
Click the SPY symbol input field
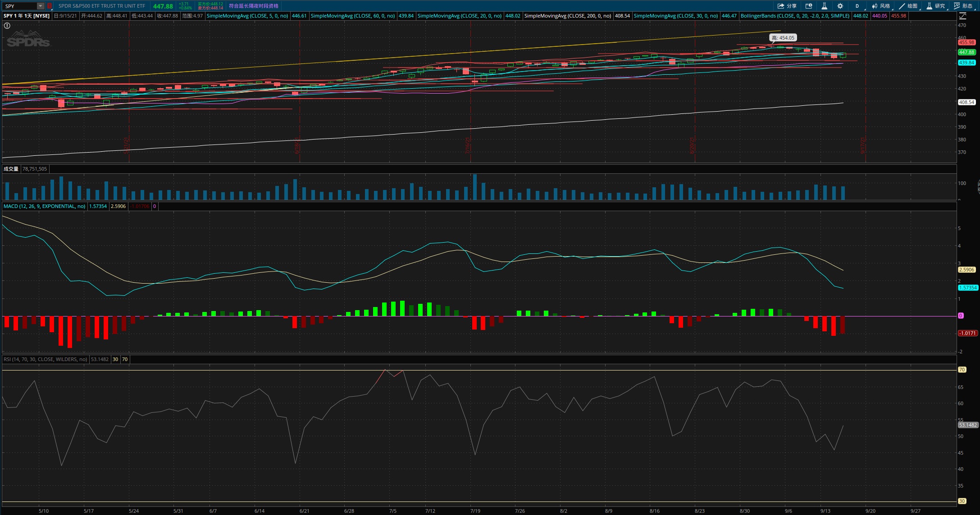tap(20, 6)
